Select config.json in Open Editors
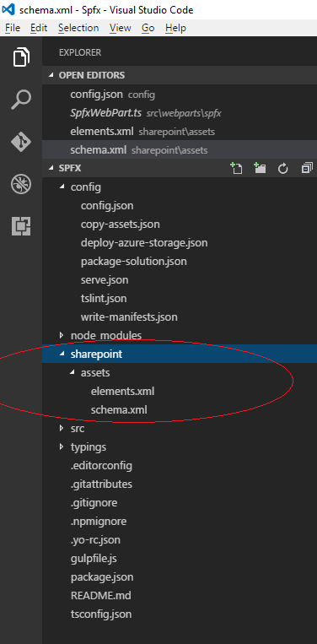 [180, 95]
